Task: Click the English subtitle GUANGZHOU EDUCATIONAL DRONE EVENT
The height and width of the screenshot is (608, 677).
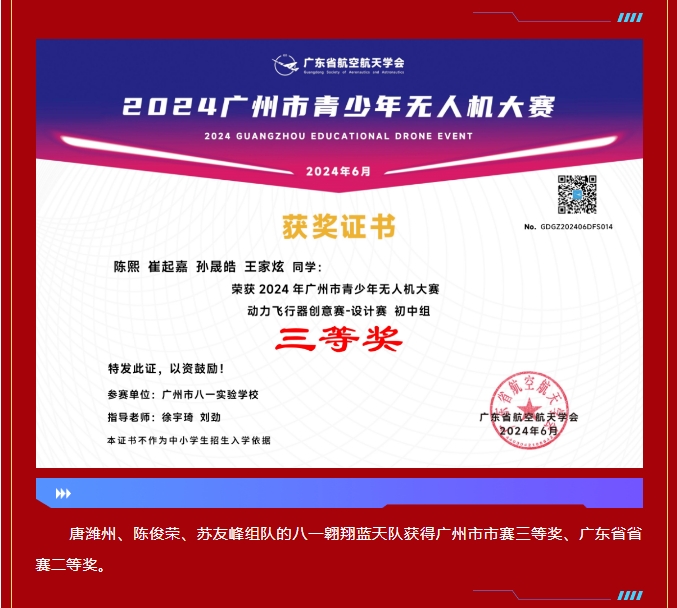Action: (339, 135)
